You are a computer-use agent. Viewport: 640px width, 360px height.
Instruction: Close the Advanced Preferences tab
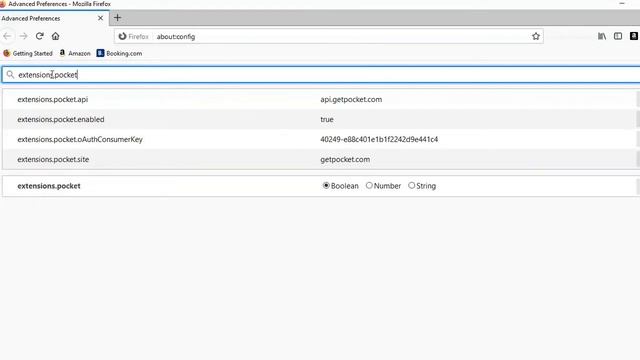coord(100,18)
